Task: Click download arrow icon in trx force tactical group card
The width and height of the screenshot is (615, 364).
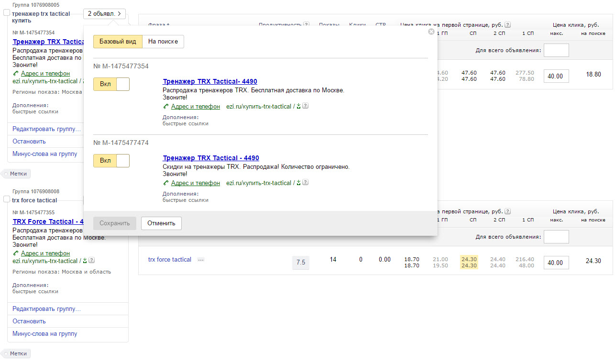Action: (x=85, y=261)
